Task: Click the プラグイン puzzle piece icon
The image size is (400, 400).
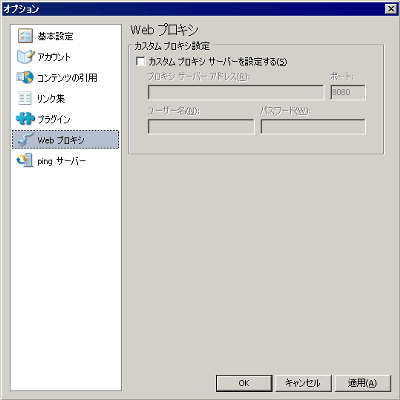Action: click(25, 119)
